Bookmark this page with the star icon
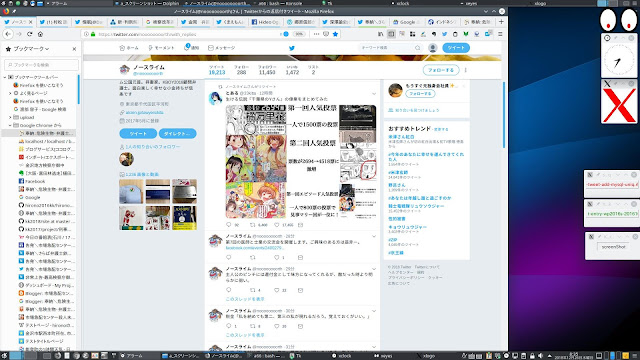 point(335,34)
